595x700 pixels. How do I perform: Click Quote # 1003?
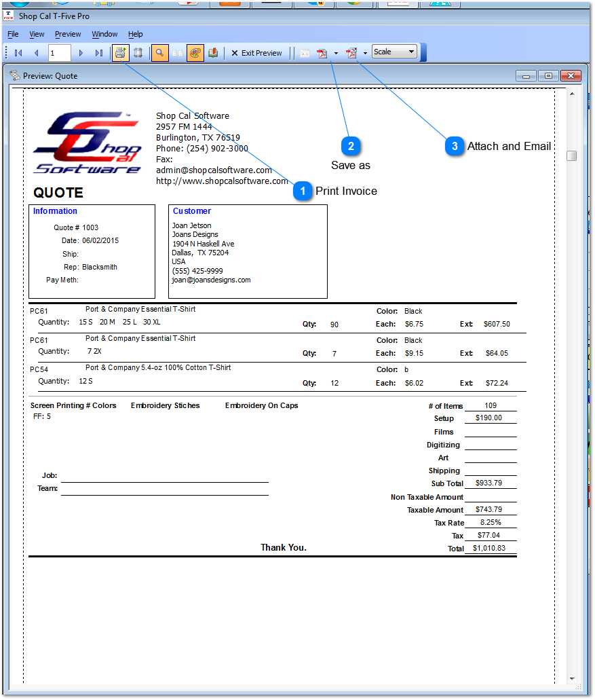(76, 227)
